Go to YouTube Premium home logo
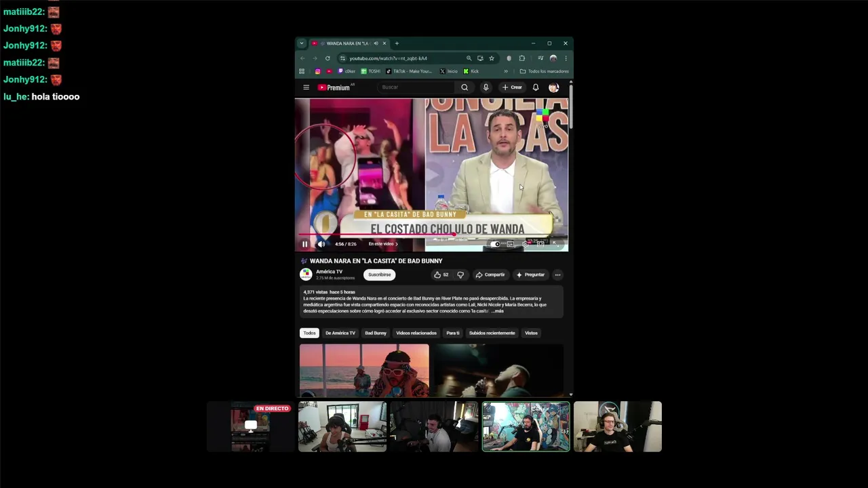This screenshot has height=488, width=868. pyautogui.click(x=336, y=87)
